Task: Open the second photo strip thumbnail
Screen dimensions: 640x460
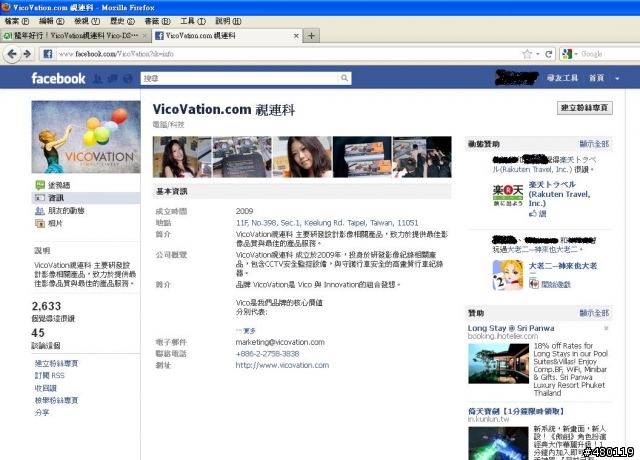Action: click(242, 157)
